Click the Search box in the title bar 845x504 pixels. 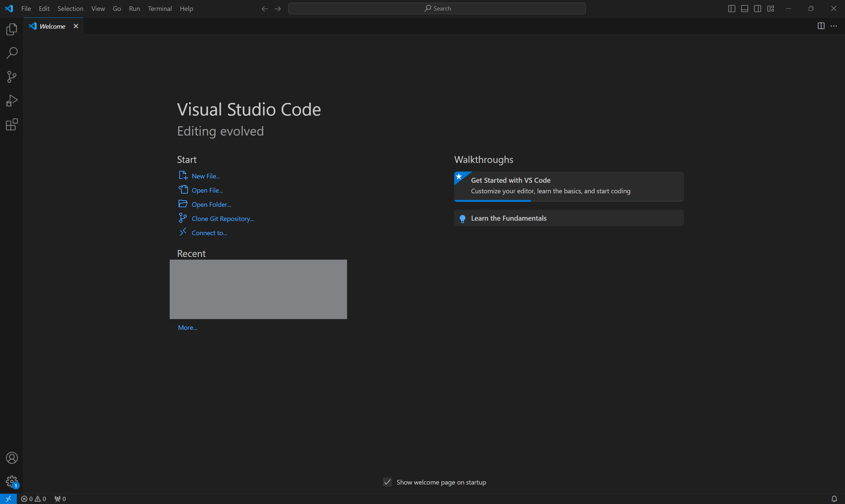click(x=437, y=8)
